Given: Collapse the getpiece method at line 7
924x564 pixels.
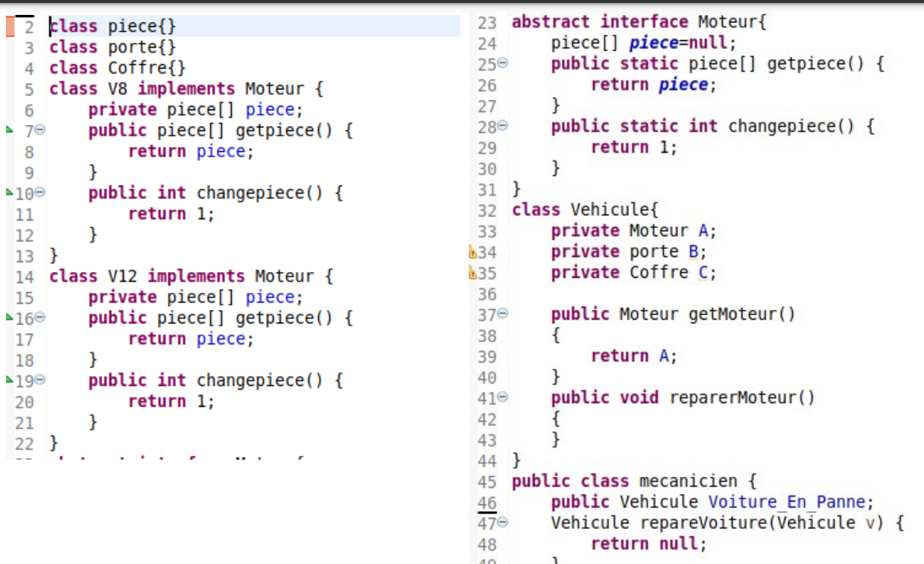Looking at the screenshot, I should (41, 130).
